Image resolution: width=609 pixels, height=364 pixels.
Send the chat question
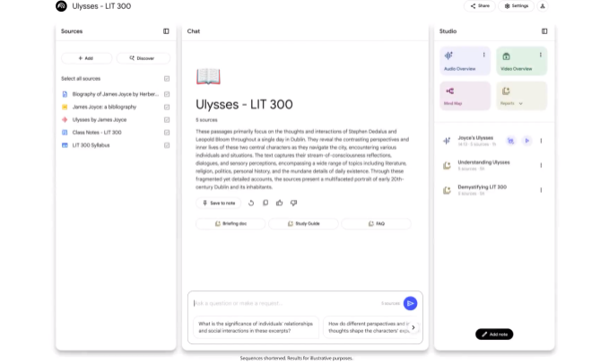(x=410, y=303)
